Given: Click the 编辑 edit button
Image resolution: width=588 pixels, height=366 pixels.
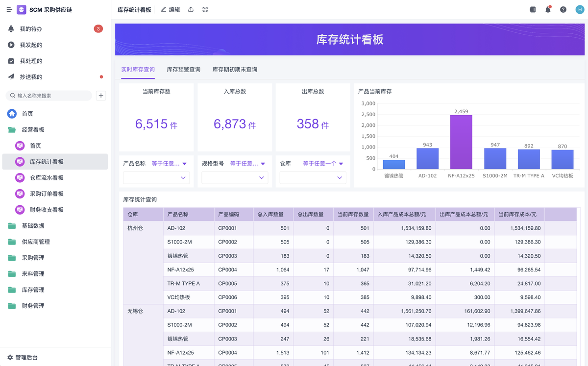Looking at the screenshot, I should click(x=171, y=10).
